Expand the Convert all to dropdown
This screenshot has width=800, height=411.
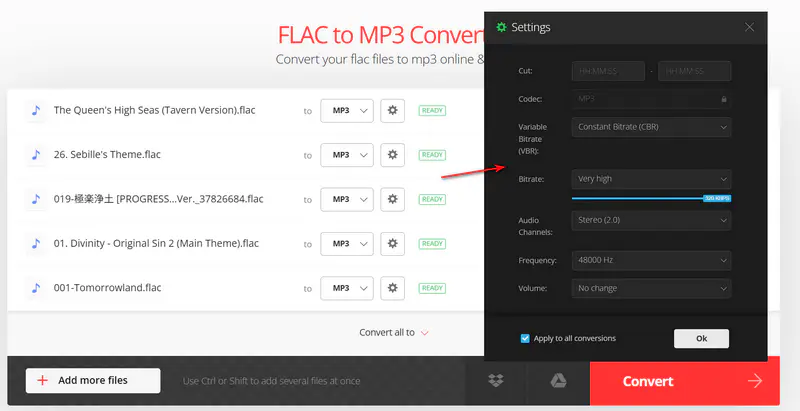394,332
